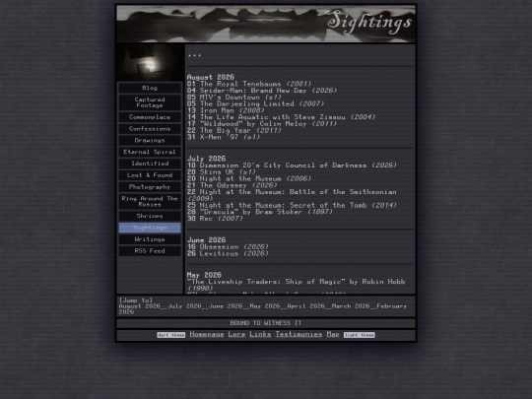Open the Testimonies footer link

point(299,334)
